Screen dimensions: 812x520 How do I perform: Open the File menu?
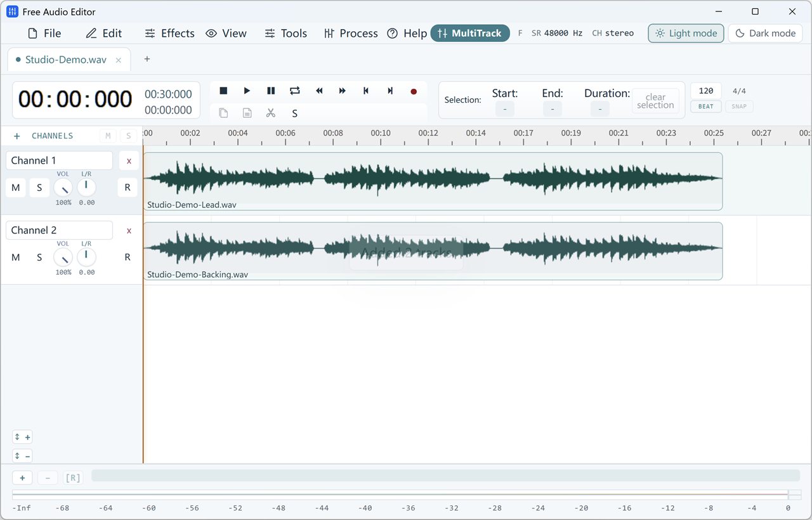tap(44, 34)
